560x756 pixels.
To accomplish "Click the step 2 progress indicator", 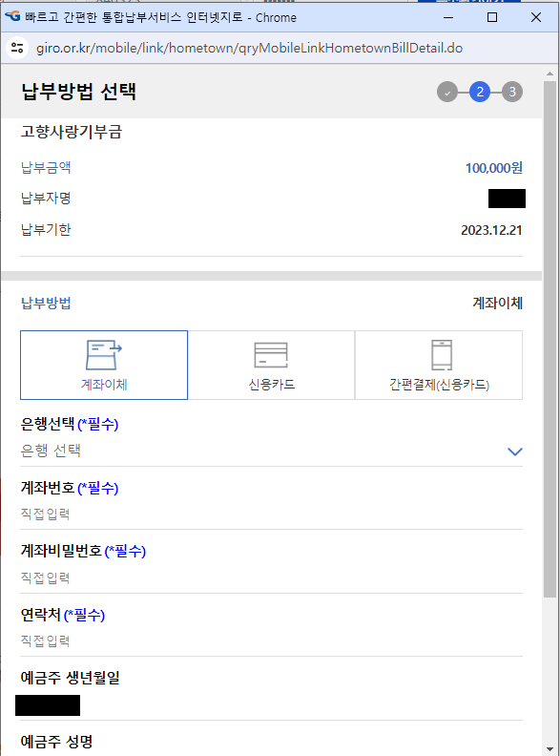I will coord(480,92).
